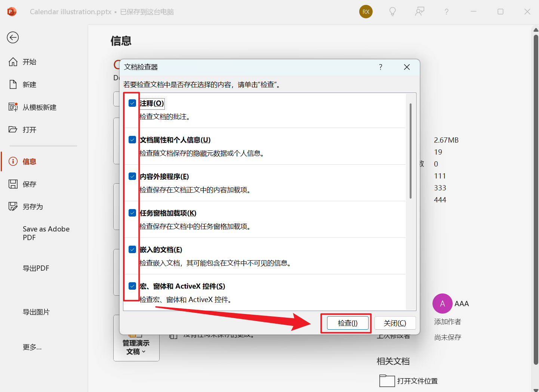This screenshot has width=539, height=392.
Task: Expand the 管理演示文稿 dropdown
Action: (x=136, y=347)
